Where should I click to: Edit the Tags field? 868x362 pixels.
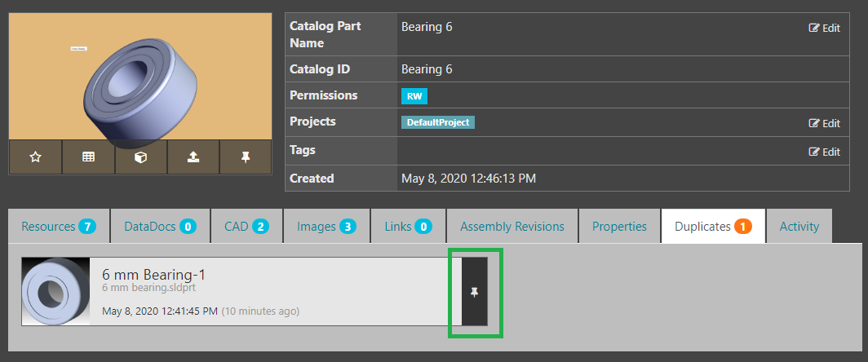[824, 152]
